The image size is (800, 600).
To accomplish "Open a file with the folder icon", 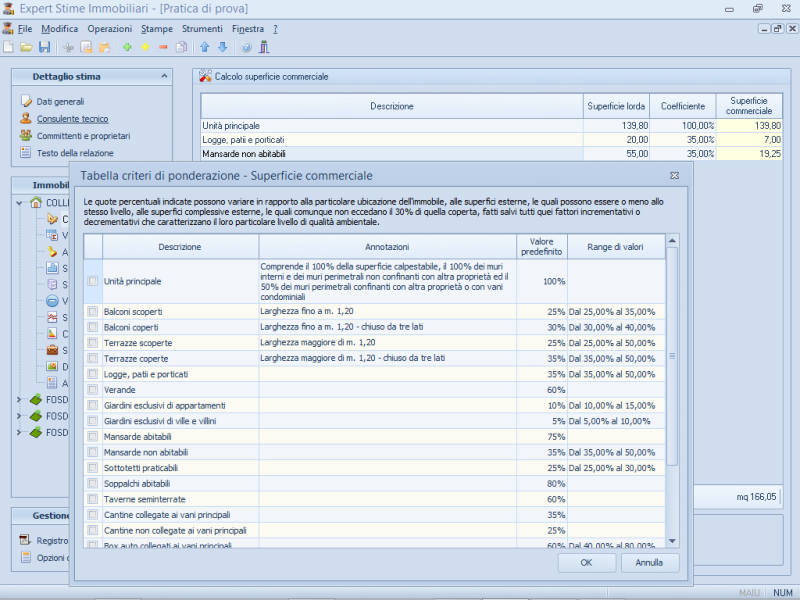I will (x=26, y=47).
